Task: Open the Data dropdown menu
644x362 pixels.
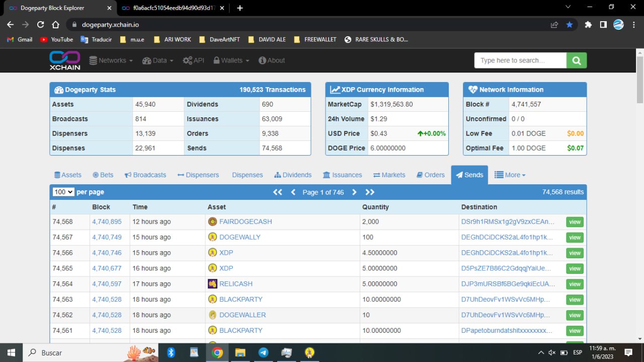Action: [x=157, y=60]
